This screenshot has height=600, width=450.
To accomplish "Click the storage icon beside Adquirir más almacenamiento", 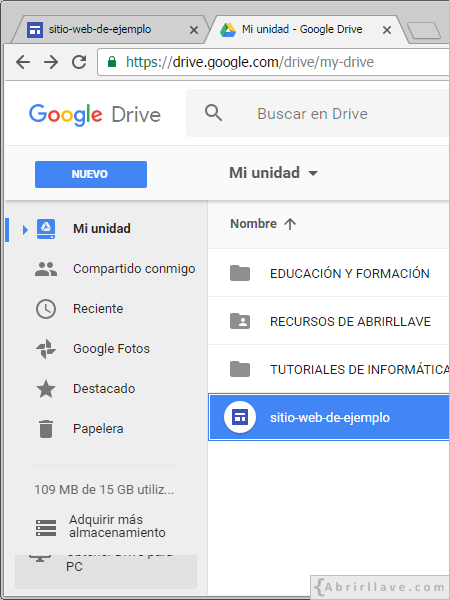I will [46, 528].
